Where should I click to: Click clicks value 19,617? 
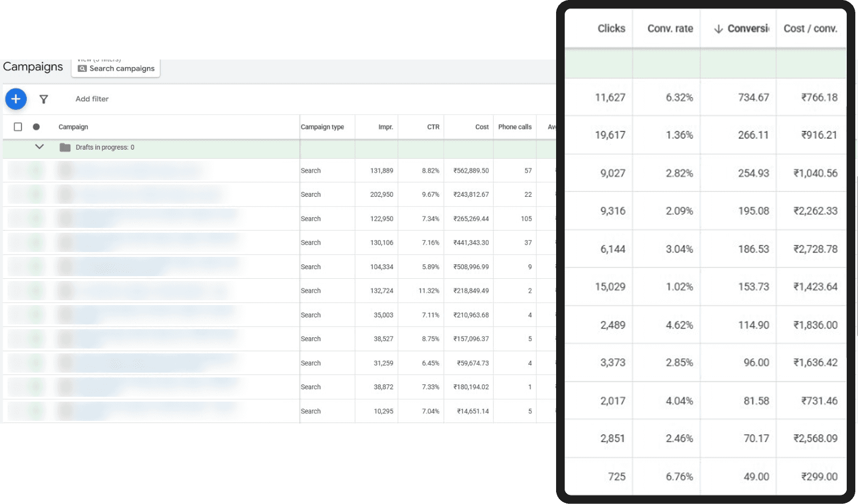(x=610, y=135)
